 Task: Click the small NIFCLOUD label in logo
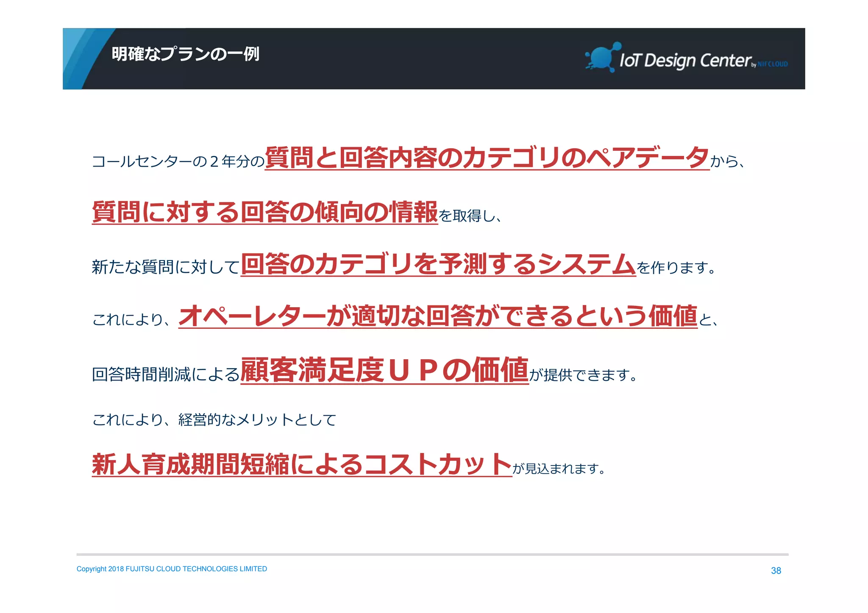click(x=773, y=64)
